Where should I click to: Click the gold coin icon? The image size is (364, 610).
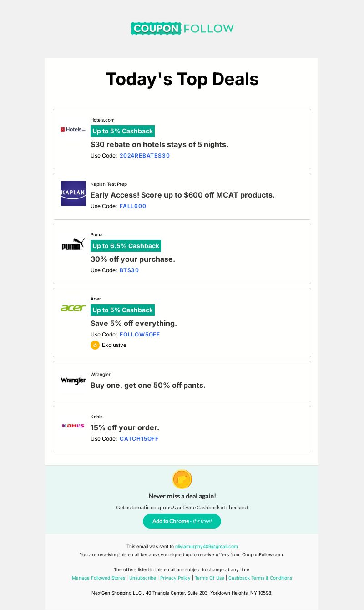pyautogui.click(x=182, y=479)
